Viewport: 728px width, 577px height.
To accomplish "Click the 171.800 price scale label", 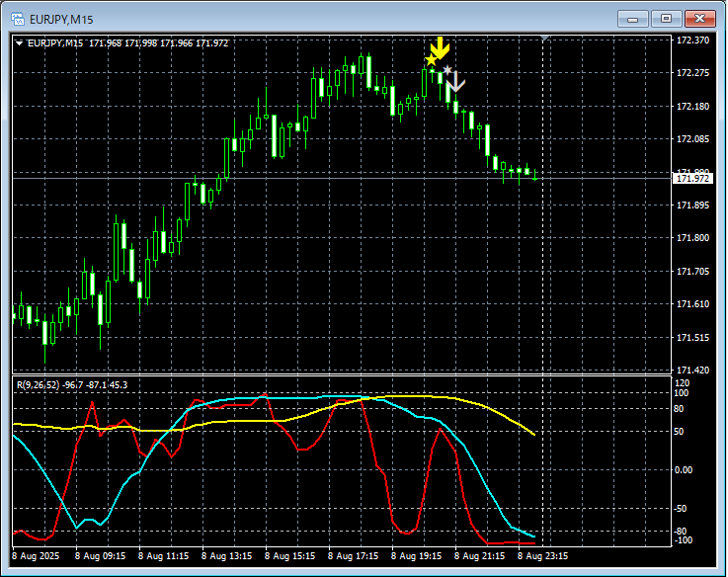I will click(x=692, y=238).
